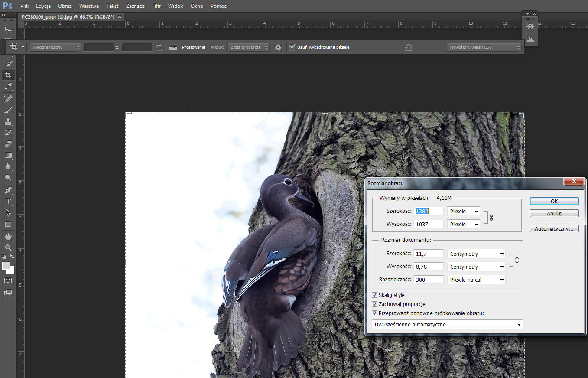Click the Automatyczny... button
This screenshot has width=588, height=378.
point(554,228)
